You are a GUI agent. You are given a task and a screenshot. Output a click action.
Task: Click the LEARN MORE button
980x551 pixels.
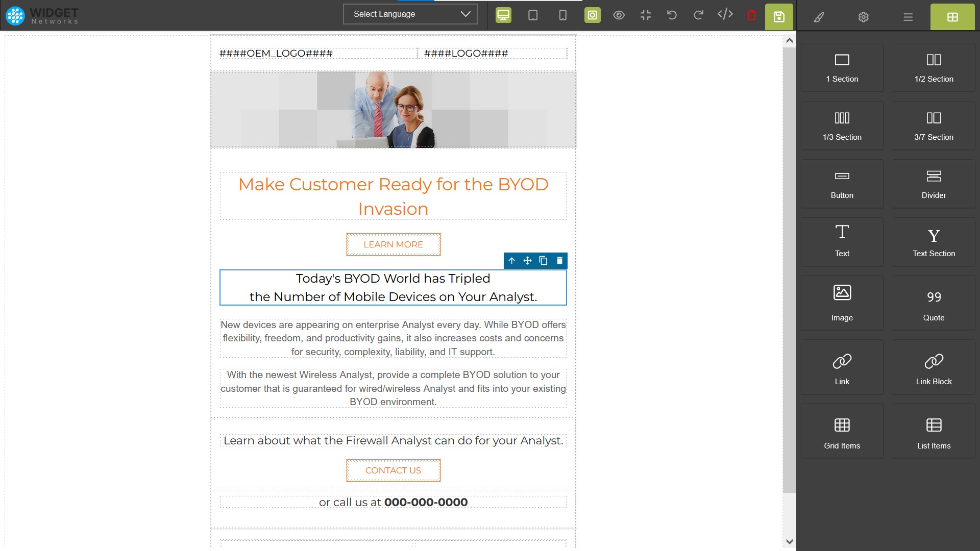tap(393, 244)
